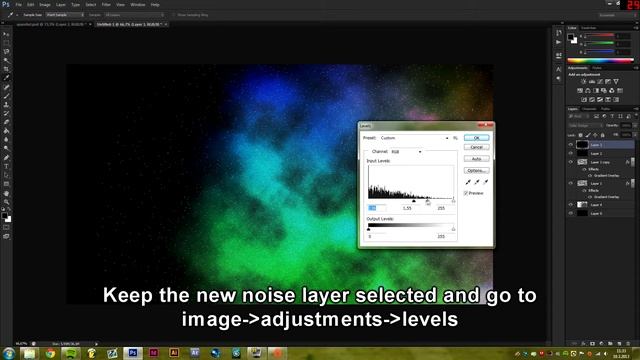Collapse effects of Layer 1 copy
The width and height of the screenshot is (640, 360).
633,162
